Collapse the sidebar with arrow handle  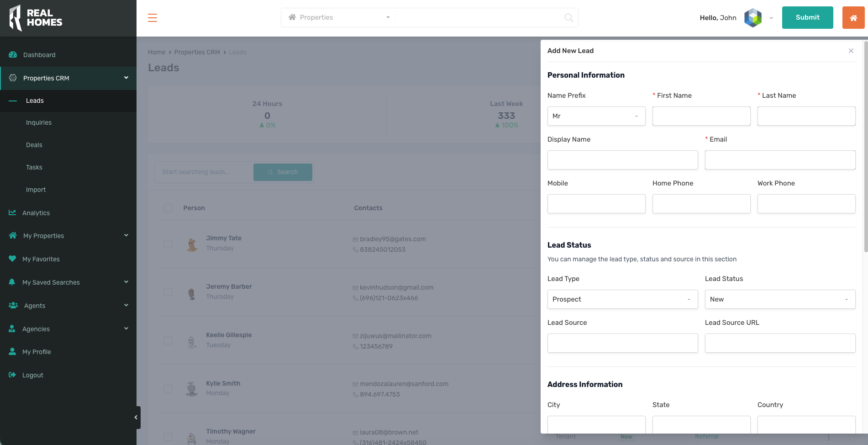pos(136,417)
